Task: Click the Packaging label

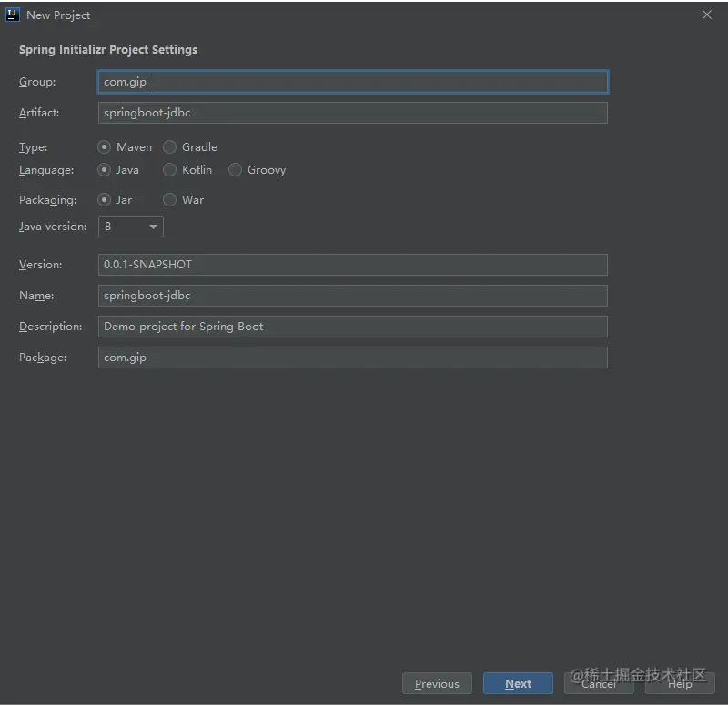Action: click(x=48, y=200)
